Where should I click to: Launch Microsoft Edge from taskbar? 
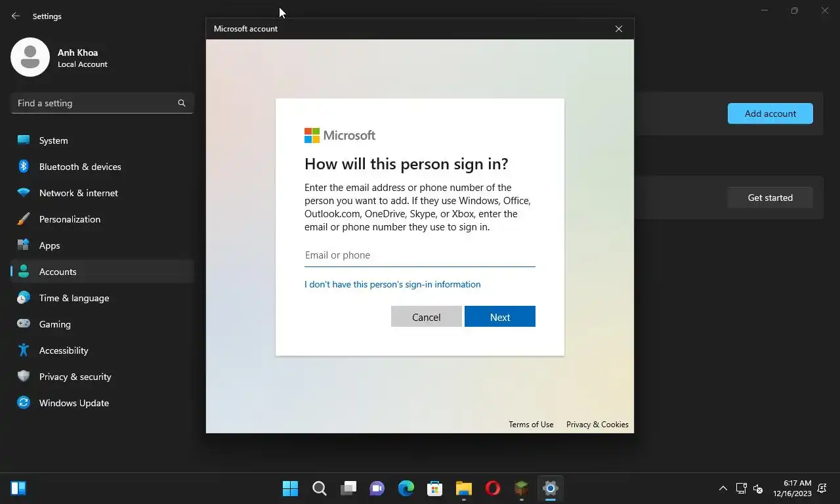click(x=406, y=488)
